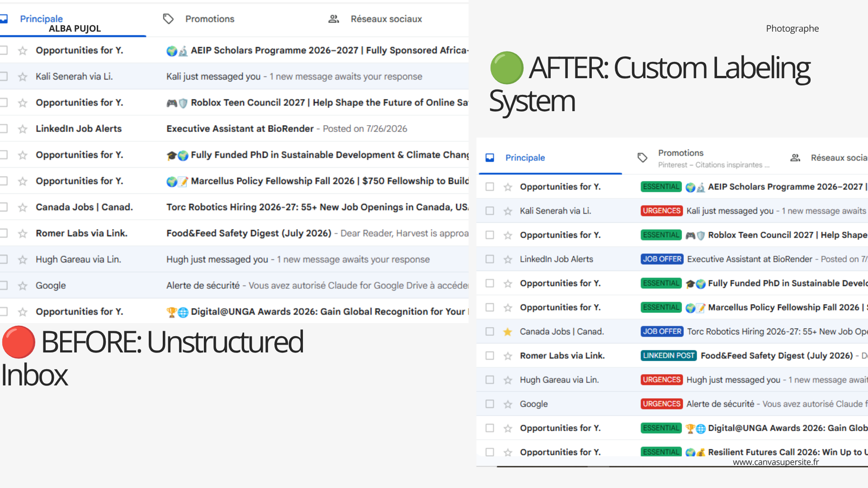This screenshot has width=868, height=488.
Task: Click the JOB OFFER label on the Canada Jobs email
Action: click(662, 332)
